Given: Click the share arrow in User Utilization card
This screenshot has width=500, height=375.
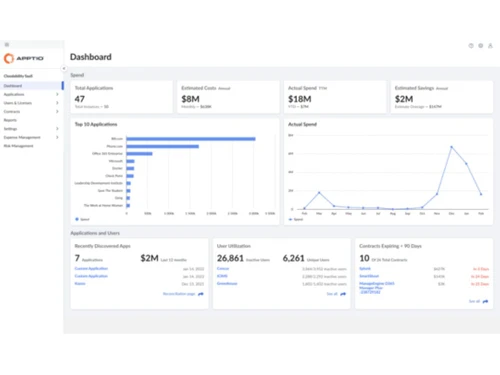Looking at the screenshot, I should click(343, 294).
